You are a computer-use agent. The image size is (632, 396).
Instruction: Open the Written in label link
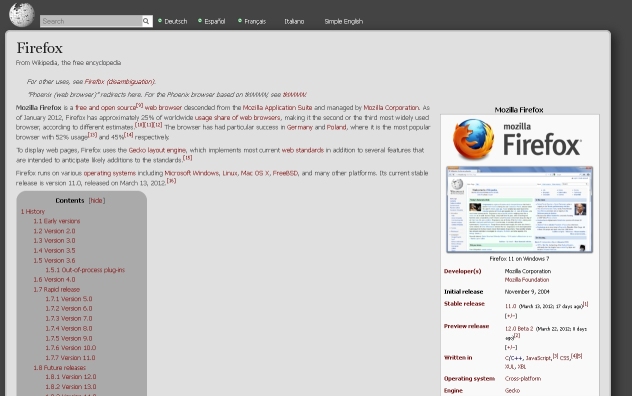coord(458,357)
